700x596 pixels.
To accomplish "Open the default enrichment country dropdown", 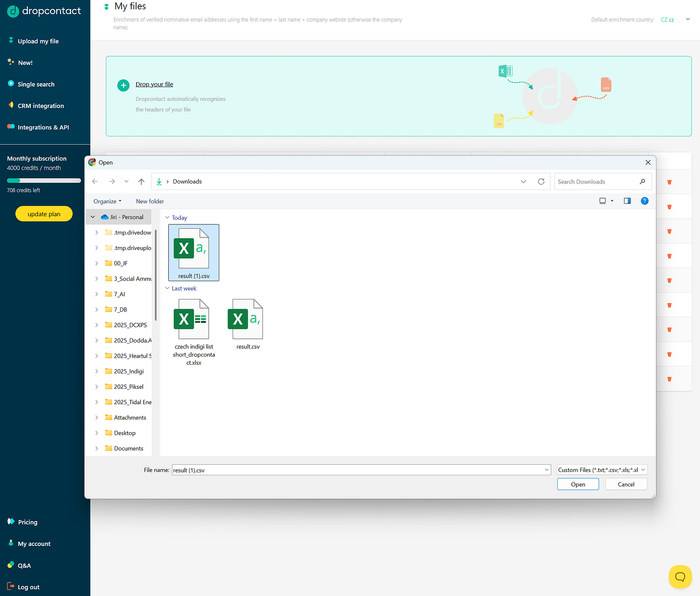I will coord(688,19).
